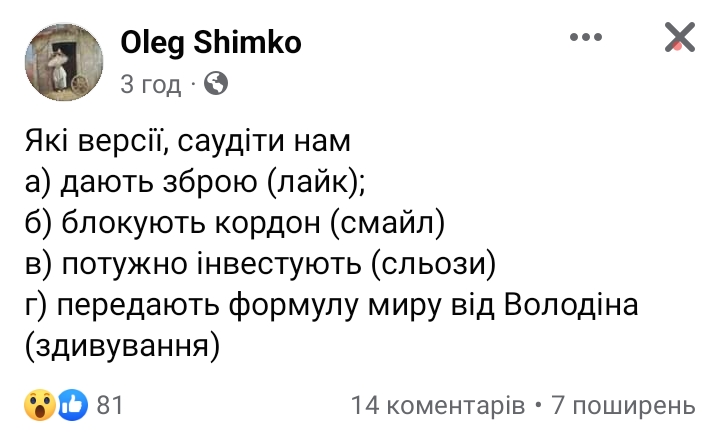Image resolution: width=720 pixels, height=444 pixels.
Task: Click the word '(сльози)' in the post
Action: pyautogui.click(x=434, y=264)
